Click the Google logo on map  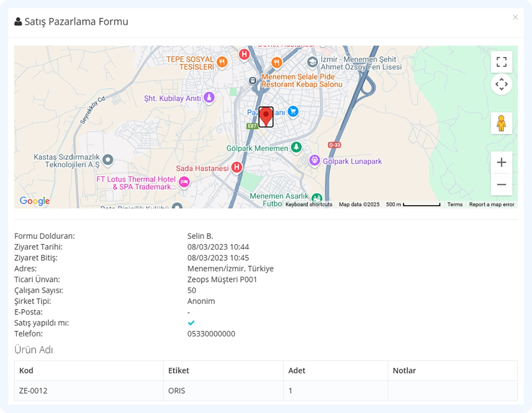[35, 201]
